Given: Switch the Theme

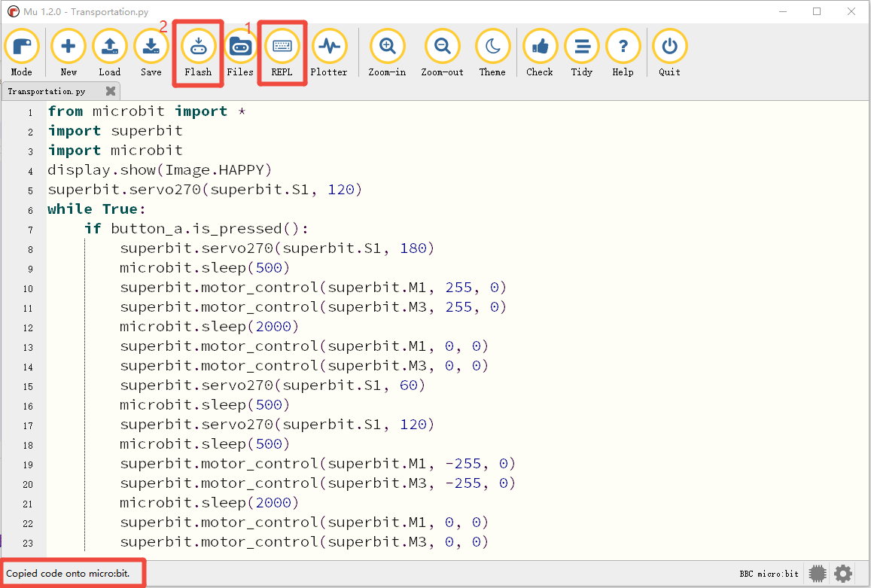Looking at the screenshot, I should point(493,53).
